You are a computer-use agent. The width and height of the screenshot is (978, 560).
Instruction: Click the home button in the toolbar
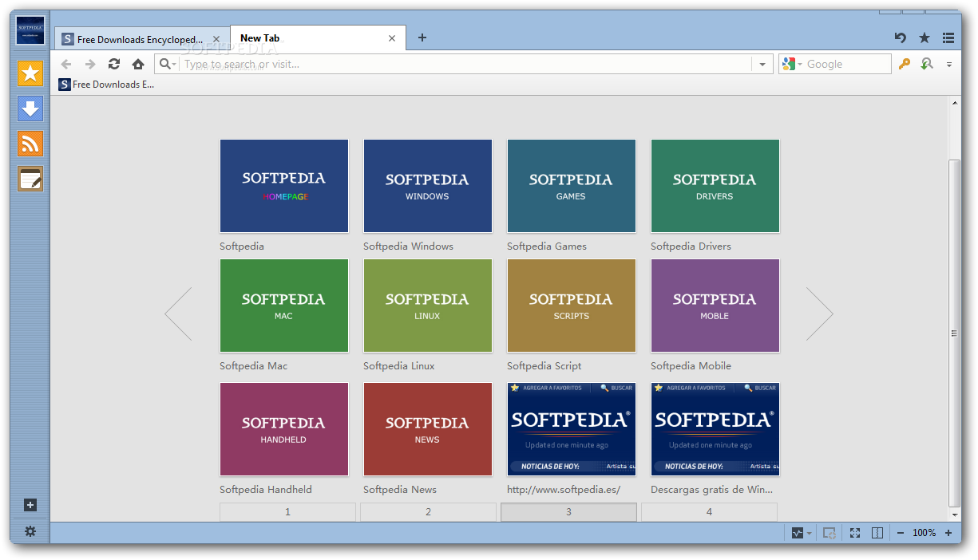138,64
